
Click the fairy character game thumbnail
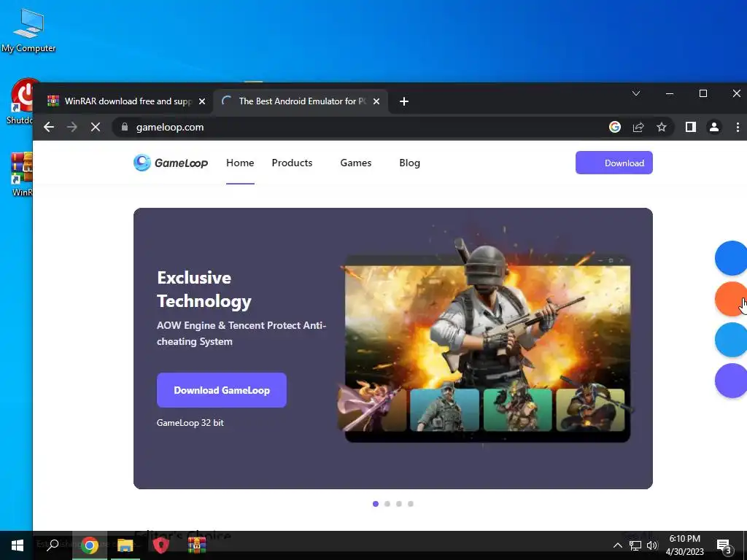(373, 407)
